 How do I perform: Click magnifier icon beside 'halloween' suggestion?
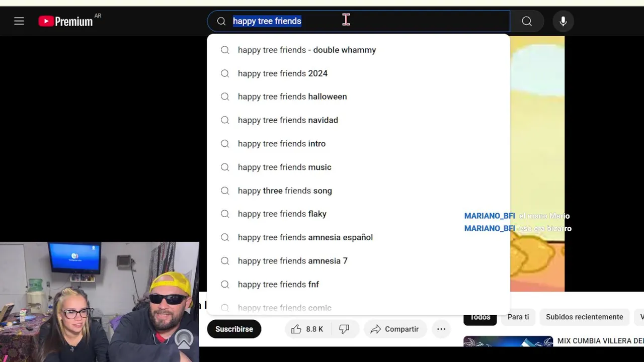click(x=225, y=97)
